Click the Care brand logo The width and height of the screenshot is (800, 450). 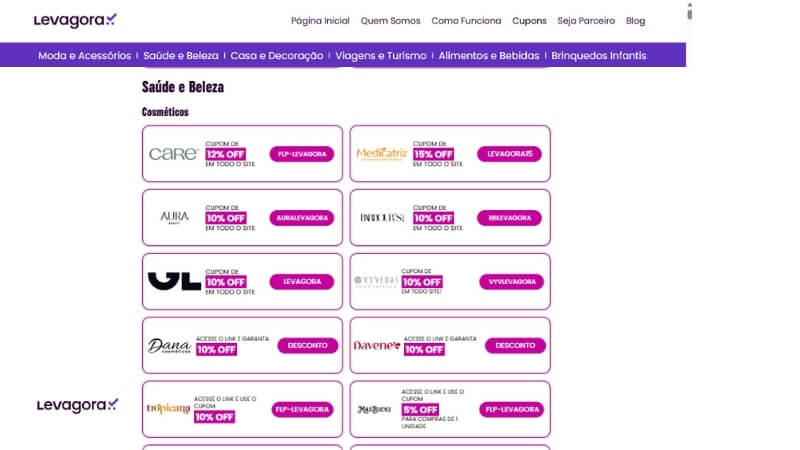(x=173, y=154)
